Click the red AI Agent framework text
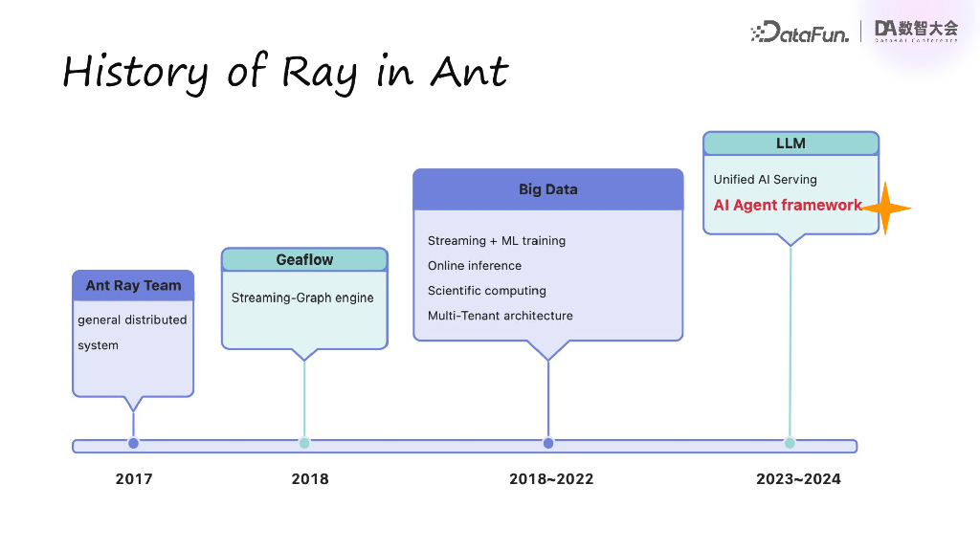The image size is (980, 551). (788, 205)
